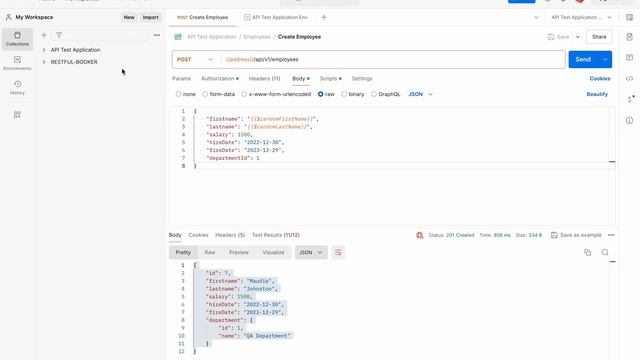Open the Collections sidebar panel
The width and height of the screenshot is (640, 360).
point(17,39)
